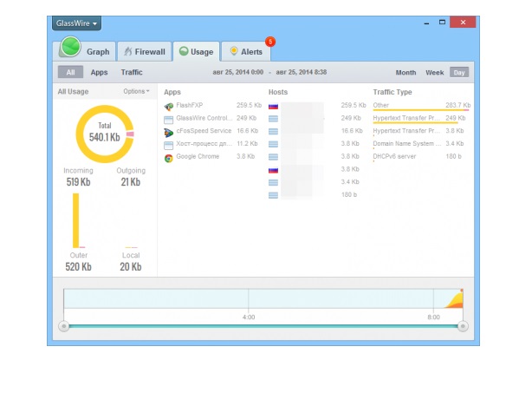Click host icon for 3.4 Kb row

(273, 183)
